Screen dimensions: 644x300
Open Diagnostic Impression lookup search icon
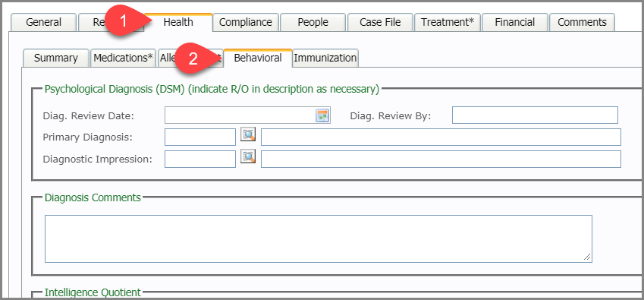click(248, 156)
